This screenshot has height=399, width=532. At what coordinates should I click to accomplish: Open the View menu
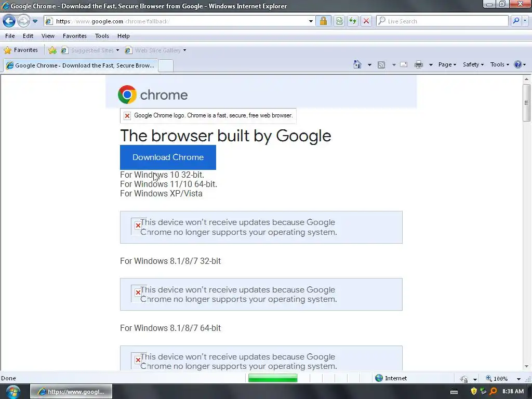pyautogui.click(x=48, y=36)
